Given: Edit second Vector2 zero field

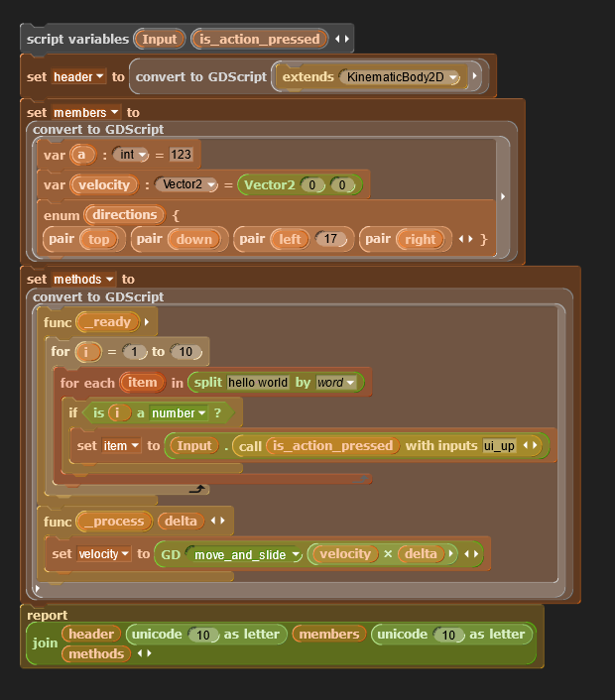Looking at the screenshot, I should 342,184.
